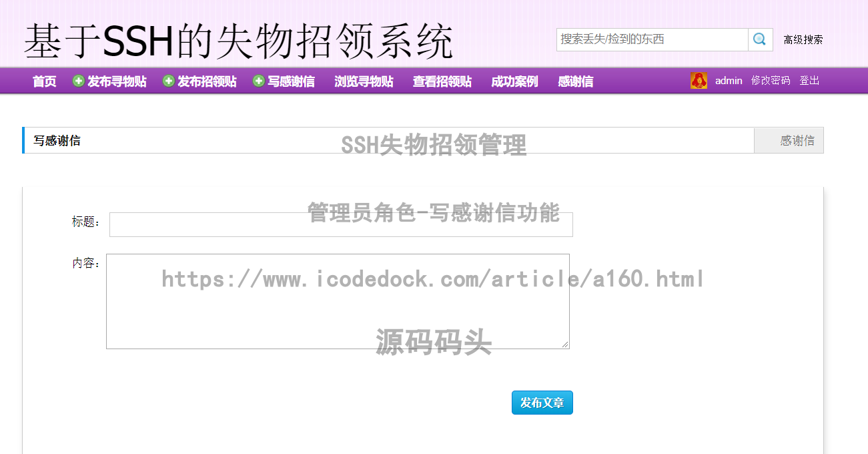Open the 浏览寻物贴 navigation item
The image size is (868, 454).
click(364, 81)
